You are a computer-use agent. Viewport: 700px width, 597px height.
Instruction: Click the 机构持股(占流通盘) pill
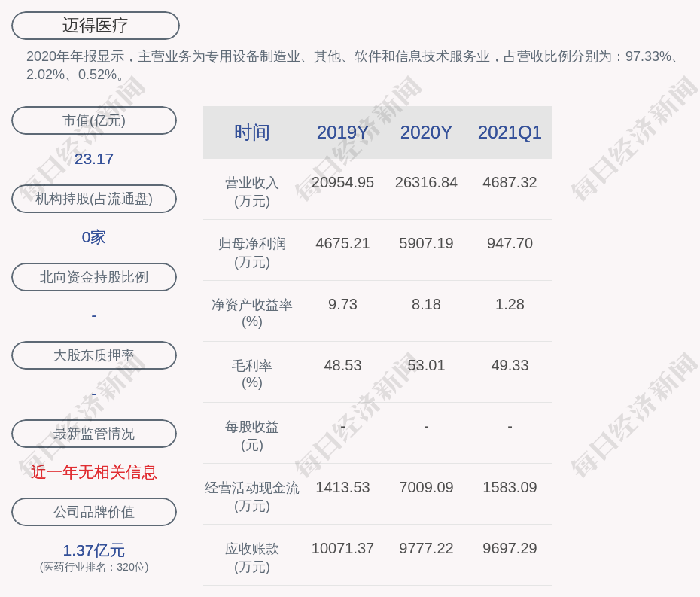94,199
